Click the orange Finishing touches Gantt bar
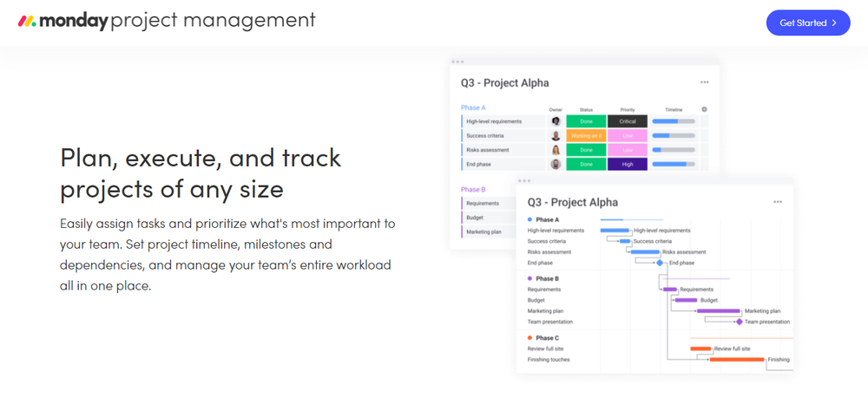The image size is (868, 404). 737,359
